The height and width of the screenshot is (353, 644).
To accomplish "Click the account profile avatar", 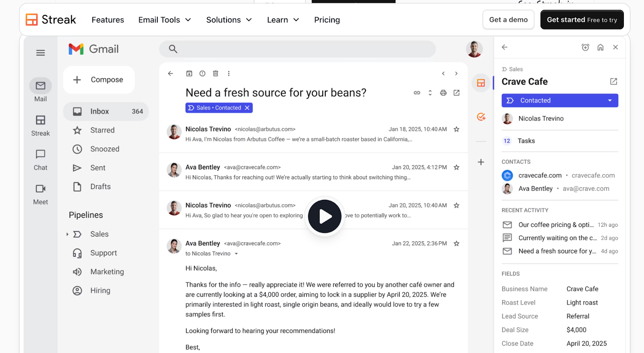I will point(475,49).
